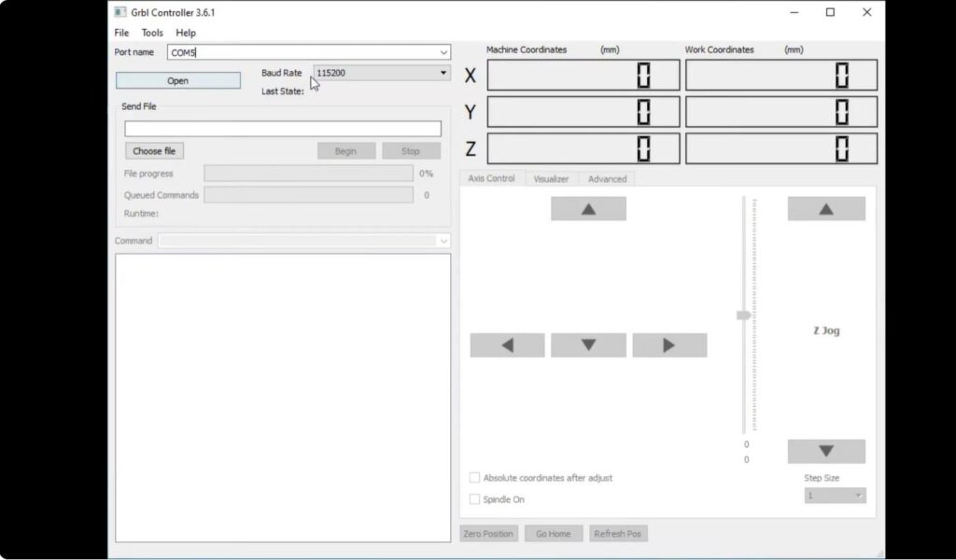Open the Step Size dropdown

pyautogui.click(x=860, y=495)
